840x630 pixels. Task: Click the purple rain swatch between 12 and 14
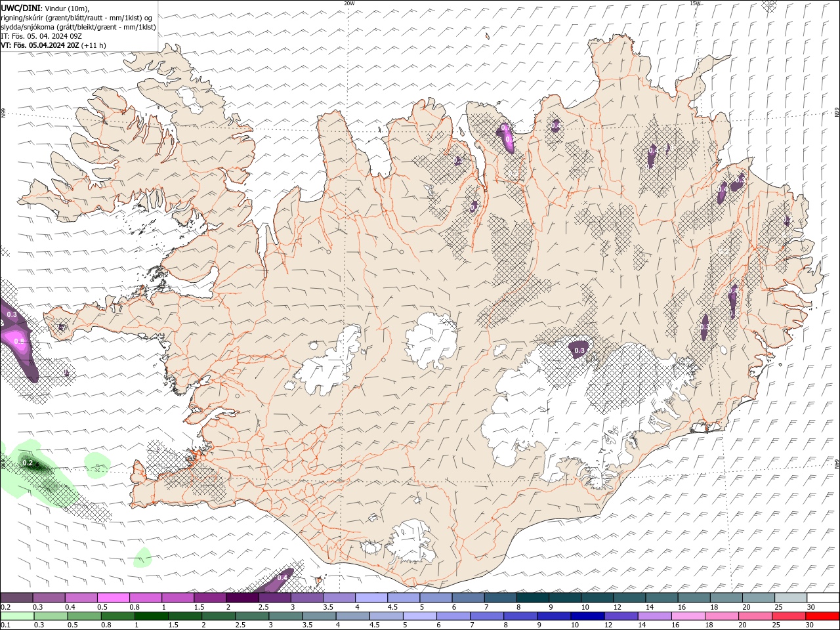(x=620, y=616)
